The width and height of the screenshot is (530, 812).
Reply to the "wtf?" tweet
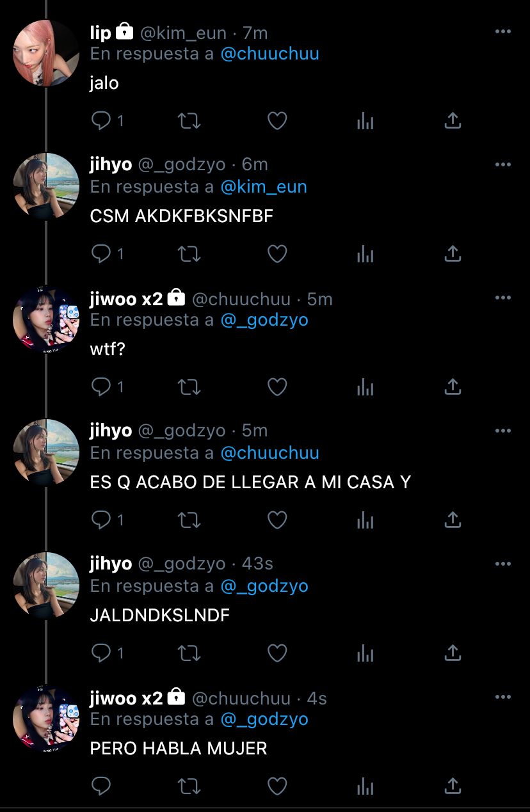tap(102, 386)
